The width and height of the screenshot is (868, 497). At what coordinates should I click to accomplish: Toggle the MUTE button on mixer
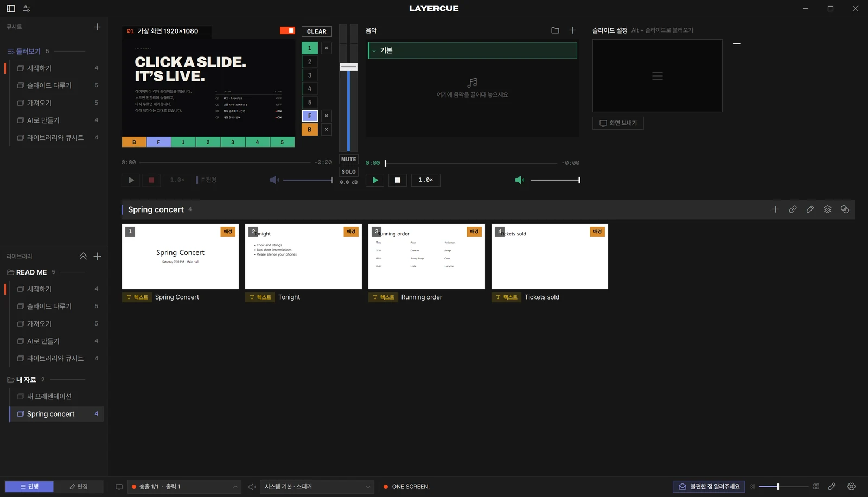tap(349, 160)
